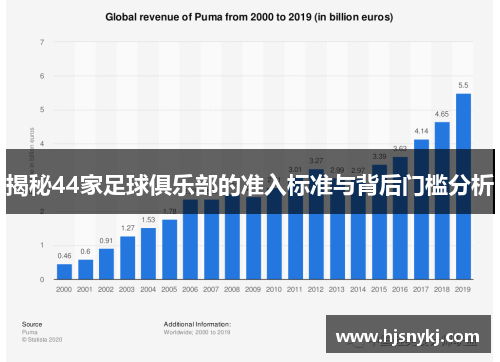This screenshot has width=500, height=362.
Task: Click the 0.91 value label
Action: [x=106, y=241]
